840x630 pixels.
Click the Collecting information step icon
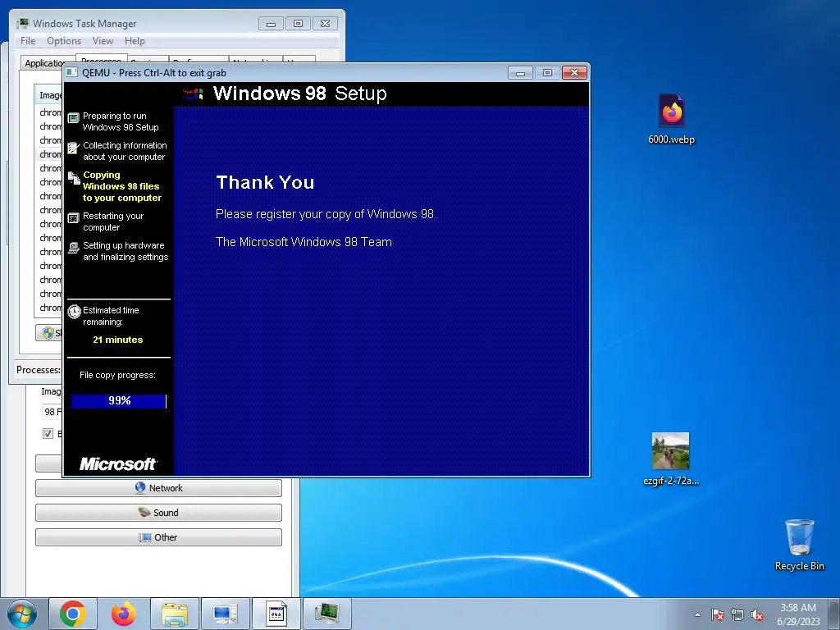coord(73,148)
